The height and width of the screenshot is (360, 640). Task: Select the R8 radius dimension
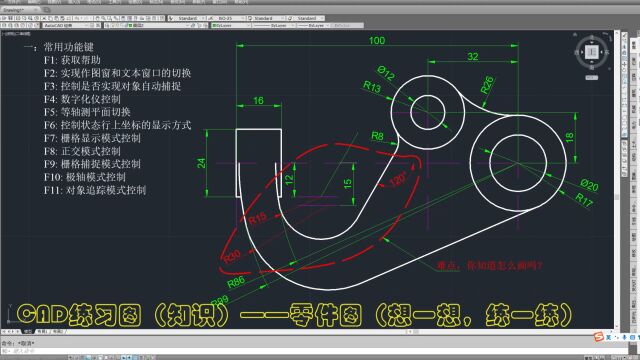click(x=378, y=136)
